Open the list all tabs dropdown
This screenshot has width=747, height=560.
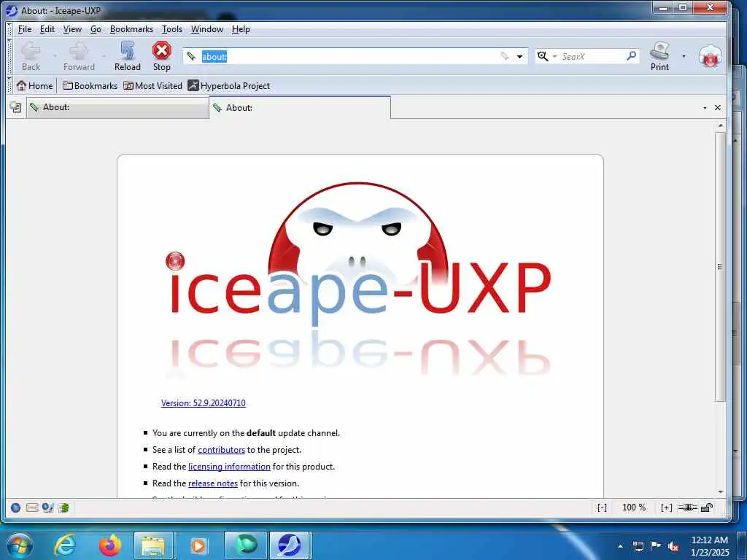click(x=705, y=108)
